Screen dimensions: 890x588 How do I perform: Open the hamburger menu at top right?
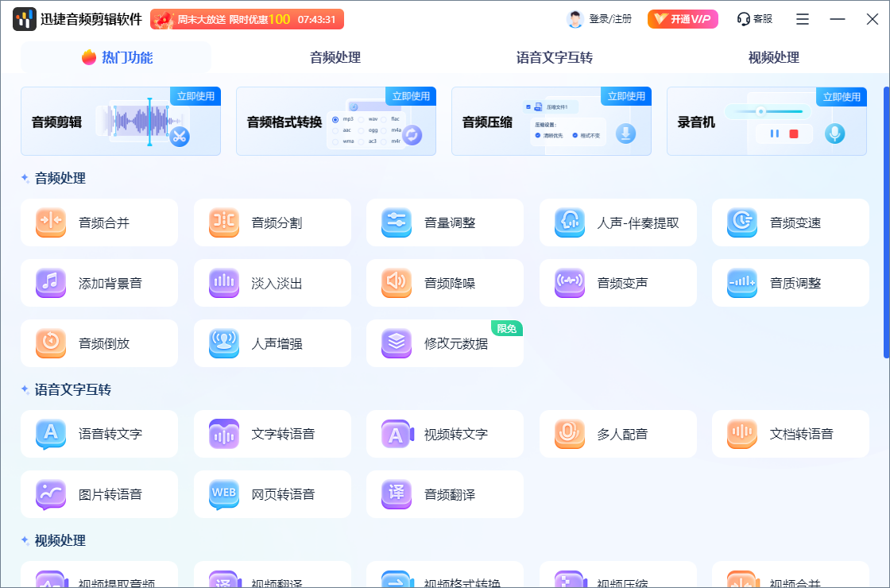[x=802, y=18]
